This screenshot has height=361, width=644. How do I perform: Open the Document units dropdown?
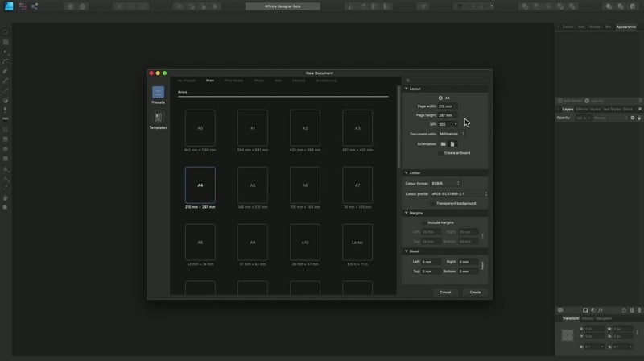452,134
